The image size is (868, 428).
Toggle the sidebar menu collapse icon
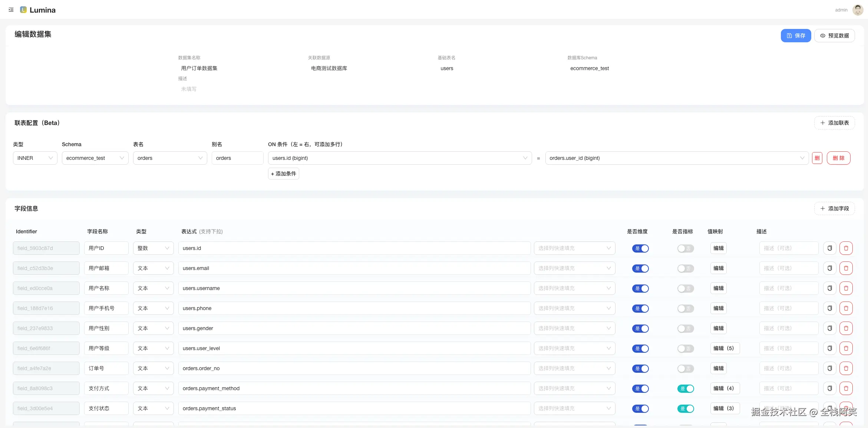pyautogui.click(x=11, y=10)
